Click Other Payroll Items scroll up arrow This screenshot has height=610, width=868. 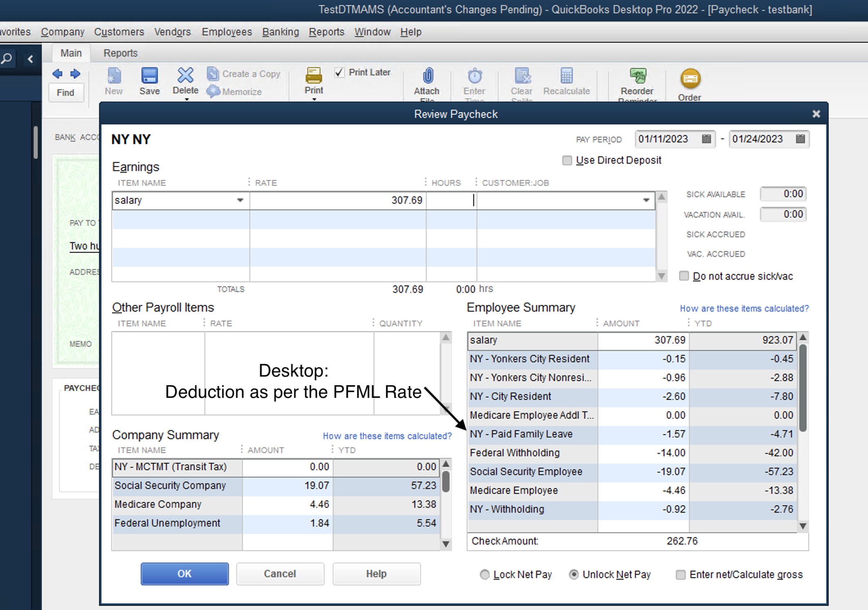[x=446, y=337]
